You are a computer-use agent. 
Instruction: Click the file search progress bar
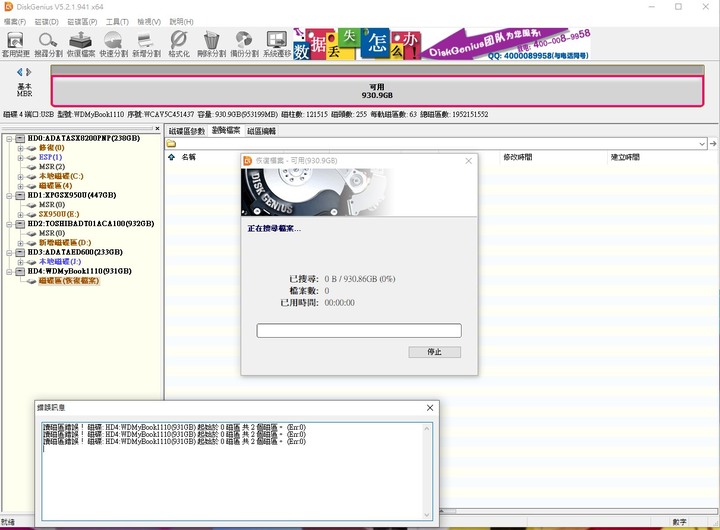(359, 331)
